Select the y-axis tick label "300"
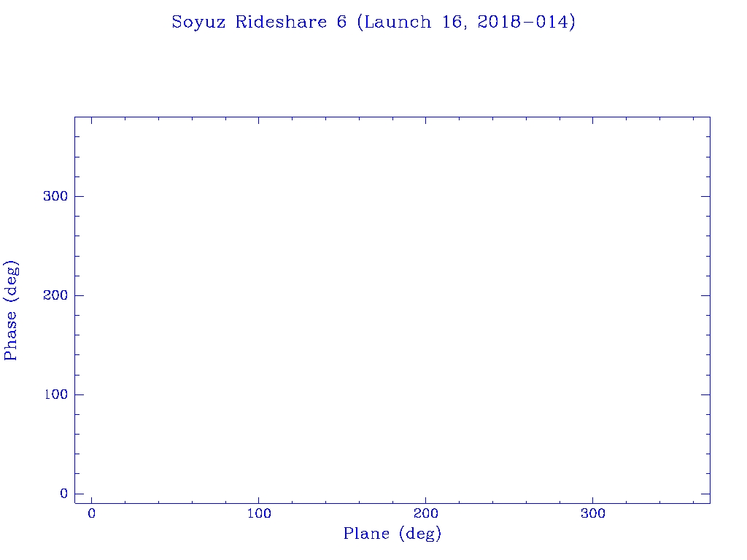The height and width of the screenshot is (560, 747). (55, 196)
